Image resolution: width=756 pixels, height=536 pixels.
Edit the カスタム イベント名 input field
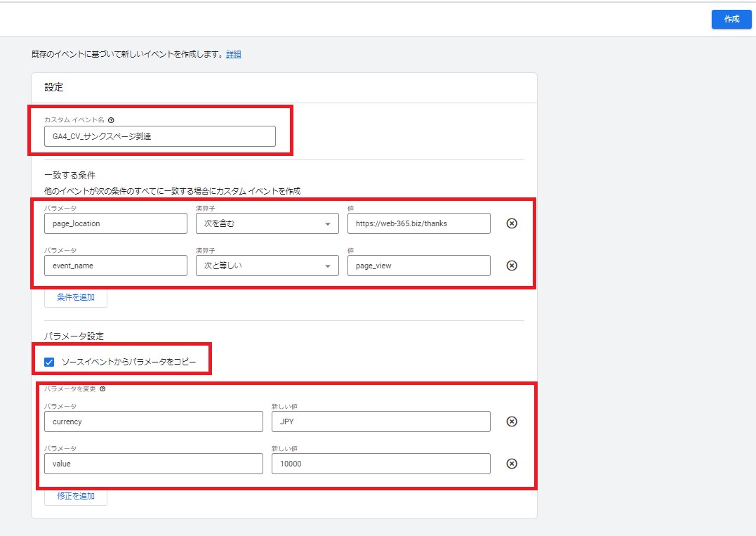pyautogui.click(x=160, y=136)
